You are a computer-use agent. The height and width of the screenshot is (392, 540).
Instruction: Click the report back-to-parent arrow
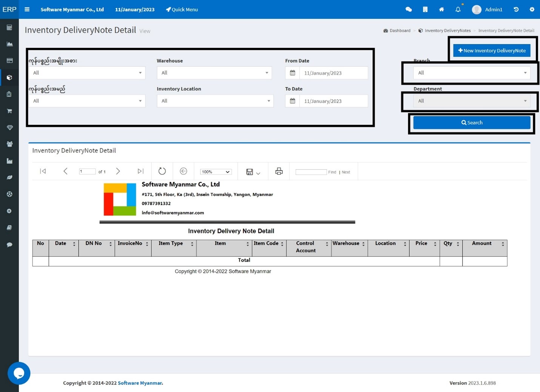(x=184, y=171)
